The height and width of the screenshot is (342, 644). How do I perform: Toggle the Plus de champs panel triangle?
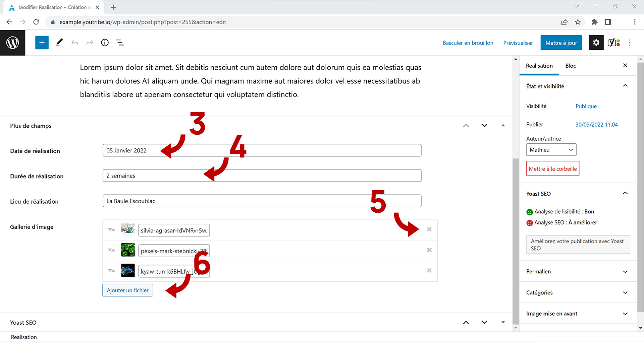(x=503, y=125)
